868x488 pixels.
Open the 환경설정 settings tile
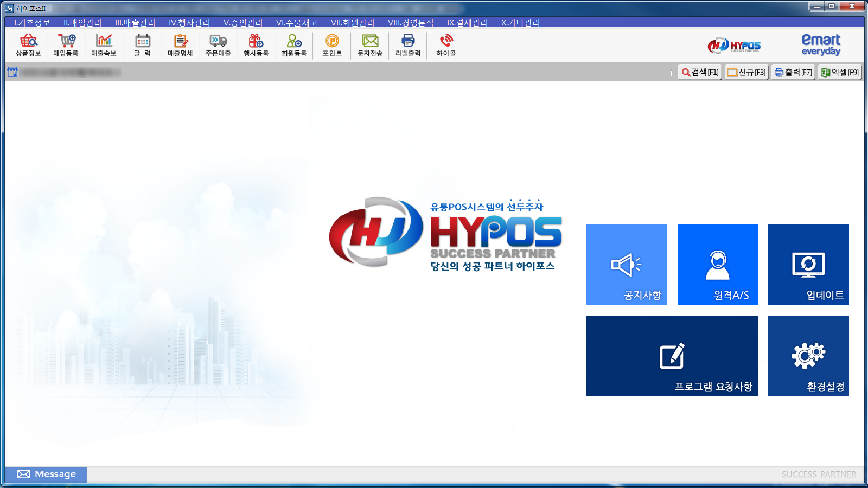click(x=808, y=356)
